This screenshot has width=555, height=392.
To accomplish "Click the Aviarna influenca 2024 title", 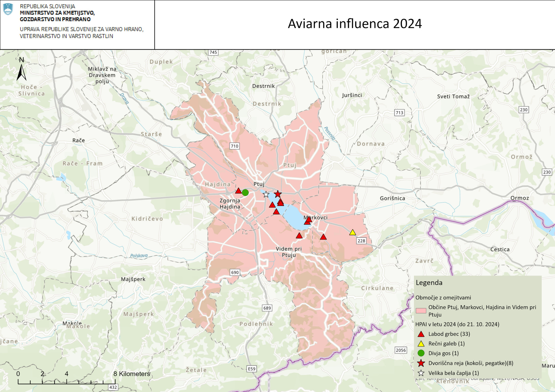I will click(355, 24).
